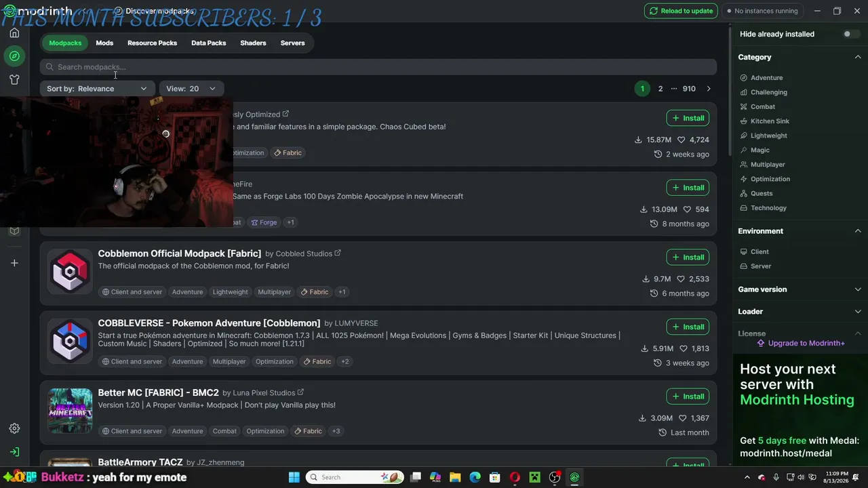The width and height of the screenshot is (868, 488).
Task: Toggle Hide already installed switch
Action: [x=851, y=34]
